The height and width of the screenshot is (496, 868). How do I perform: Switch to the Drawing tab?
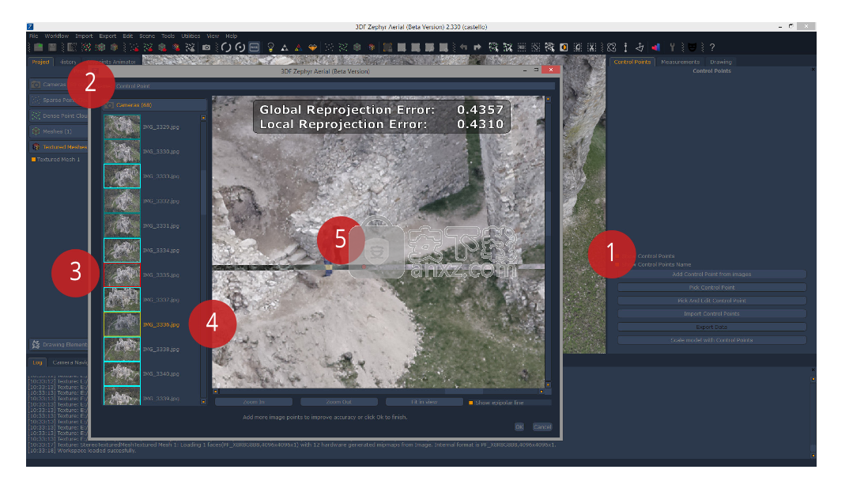pos(721,62)
